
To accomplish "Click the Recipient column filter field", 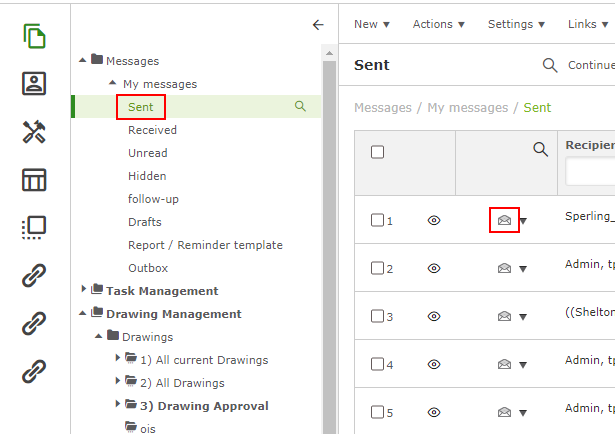I will (x=590, y=172).
